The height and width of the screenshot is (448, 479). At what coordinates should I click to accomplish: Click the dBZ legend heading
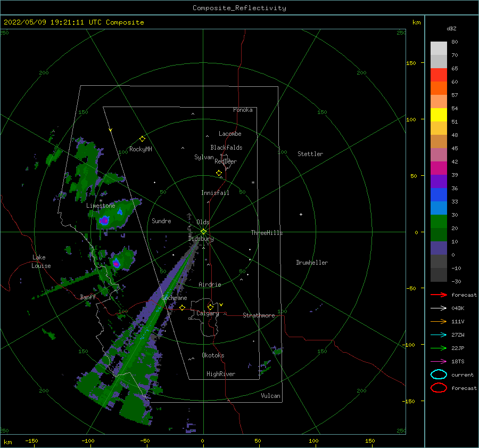(451, 28)
